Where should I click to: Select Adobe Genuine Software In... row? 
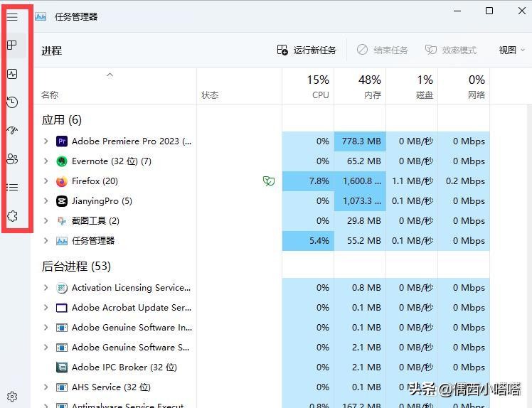(262, 328)
